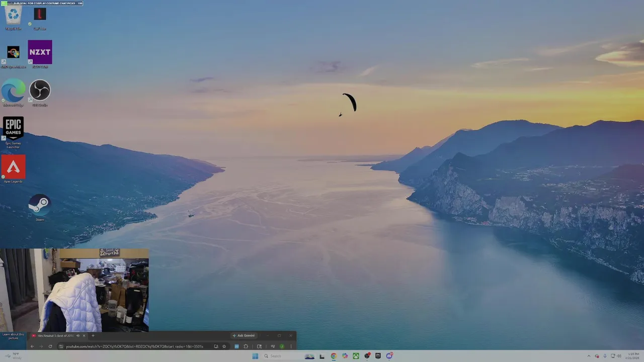Open the Steam desktop shortcut

[40, 207]
